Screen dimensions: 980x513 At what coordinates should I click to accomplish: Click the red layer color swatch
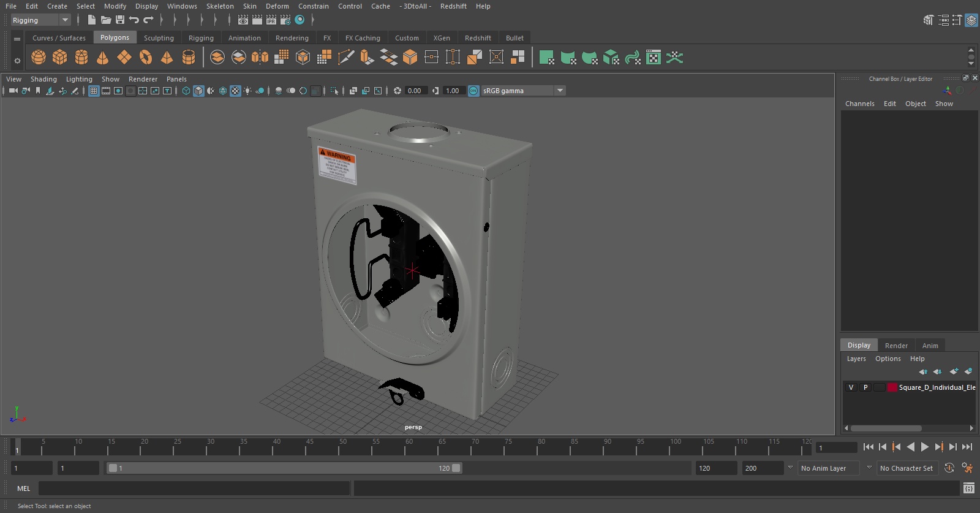click(x=892, y=387)
